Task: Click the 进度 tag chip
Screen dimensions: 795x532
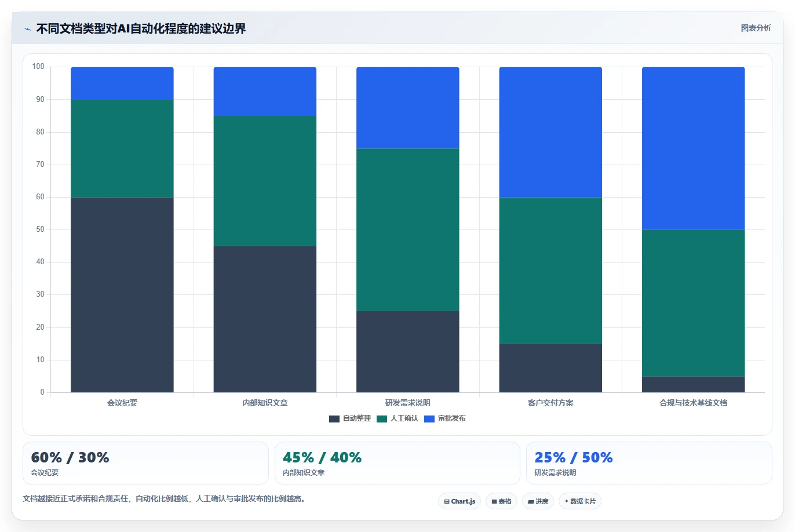Action: [x=538, y=501]
